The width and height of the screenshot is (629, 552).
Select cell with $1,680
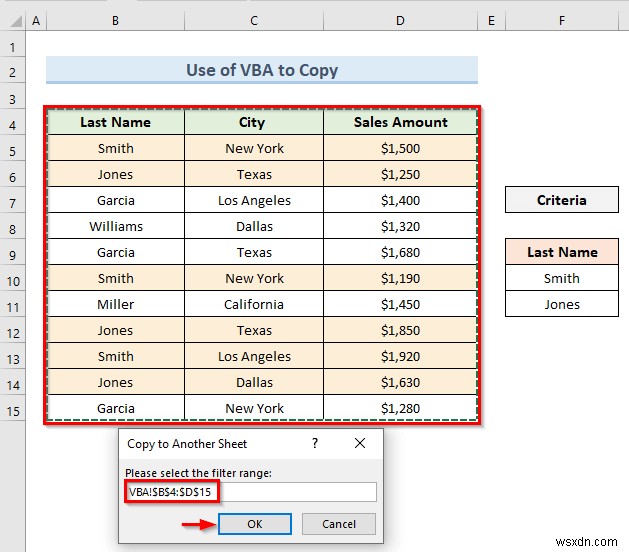pyautogui.click(x=400, y=252)
